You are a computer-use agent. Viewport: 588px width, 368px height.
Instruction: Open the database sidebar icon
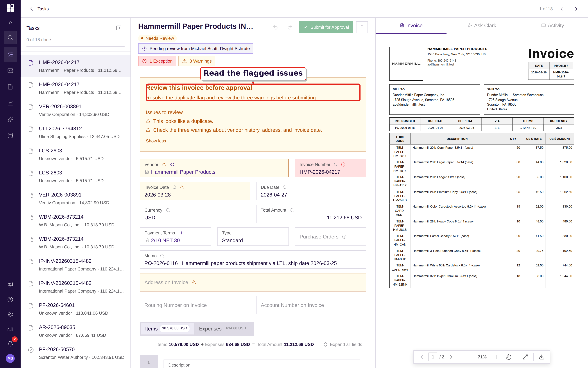tap(10, 135)
